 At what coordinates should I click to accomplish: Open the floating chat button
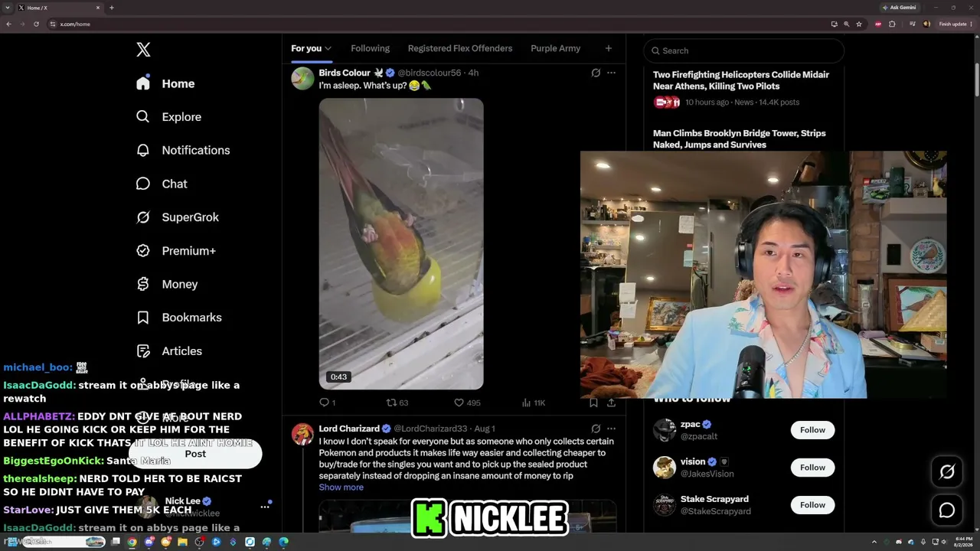pyautogui.click(x=947, y=510)
